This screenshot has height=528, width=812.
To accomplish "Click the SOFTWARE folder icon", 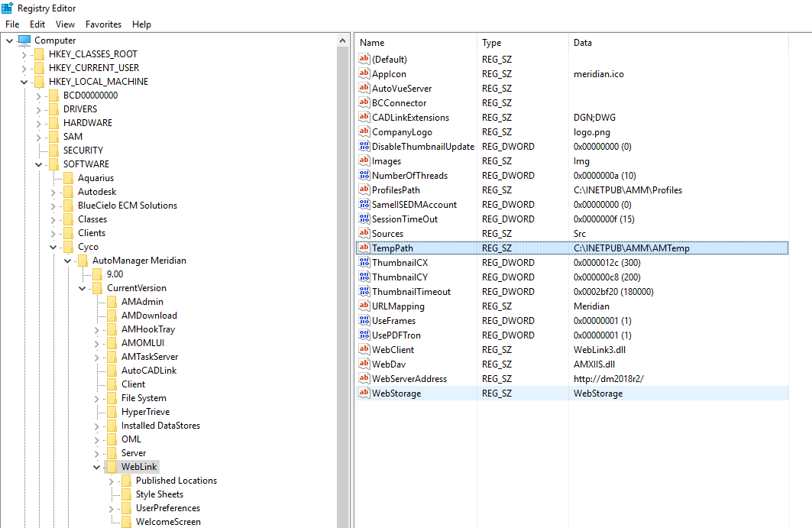I will [x=53, y=164].
